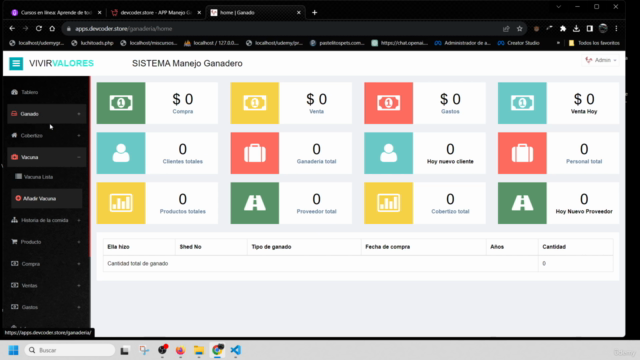Open Cobertizo total link

[450, 211]
